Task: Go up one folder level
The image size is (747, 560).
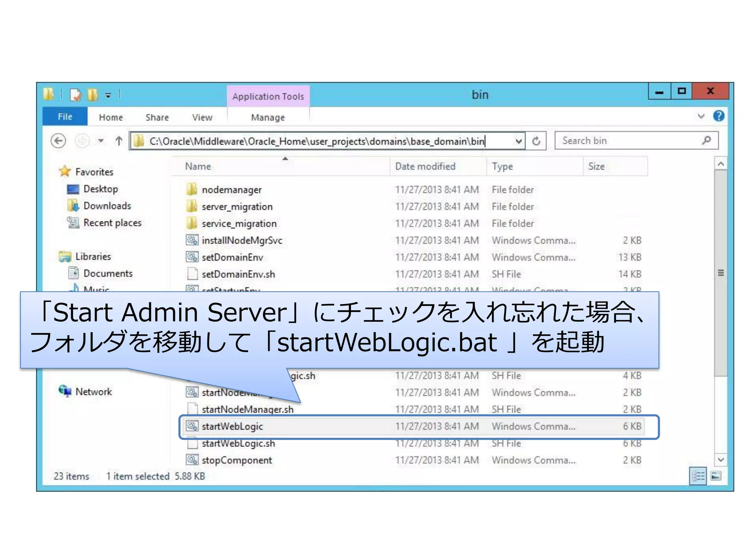Action: (x=119, y=141)
